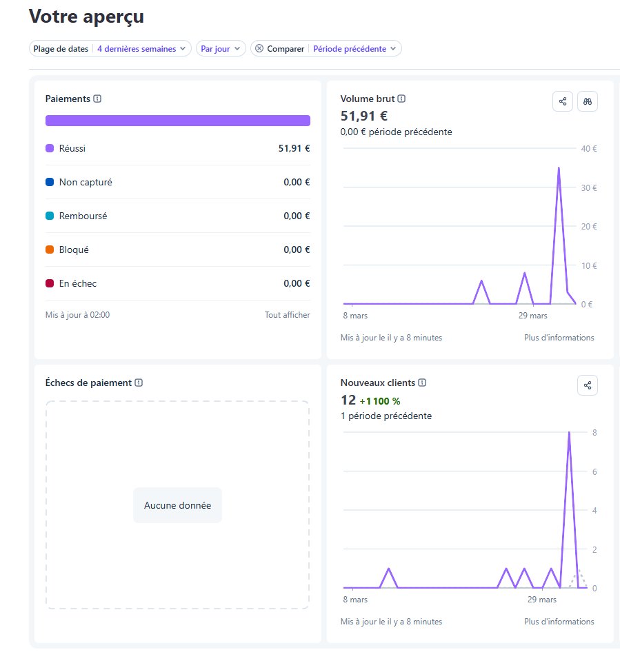The height and width of the screenshot is (672, 620).
Task: Share the Volume brut chart
Action: 563,101
